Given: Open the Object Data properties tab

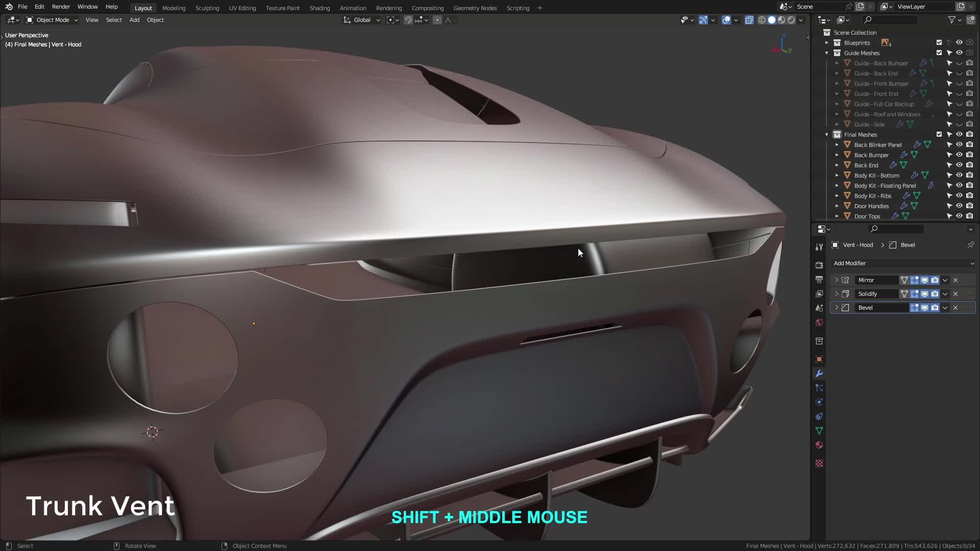Looking at the screenshot, I should [x=819, y=431].
